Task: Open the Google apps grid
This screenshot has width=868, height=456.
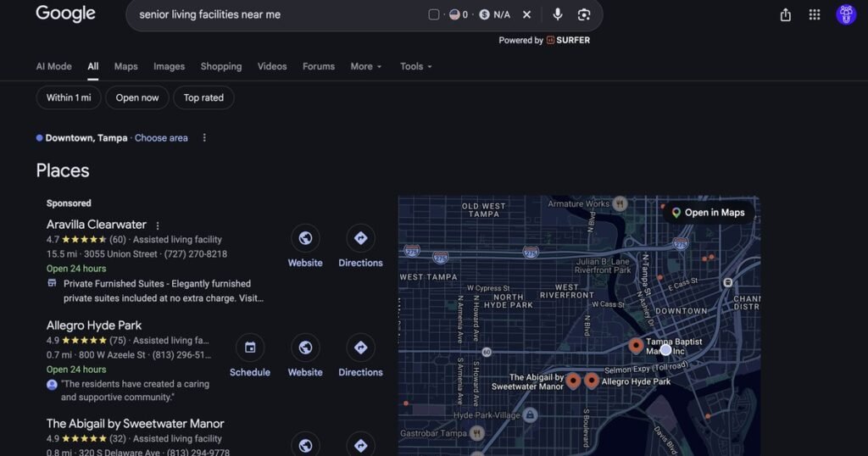Action: coord(815,15)
